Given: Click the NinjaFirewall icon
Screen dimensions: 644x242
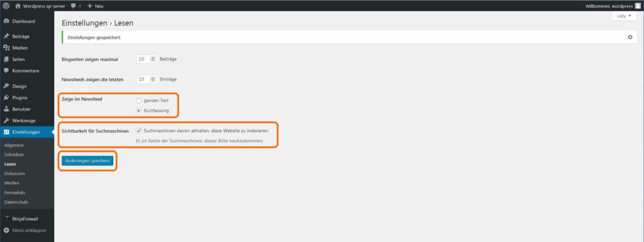Looking at the screenshot, I should pyautogui.click(x=6, y=219).
